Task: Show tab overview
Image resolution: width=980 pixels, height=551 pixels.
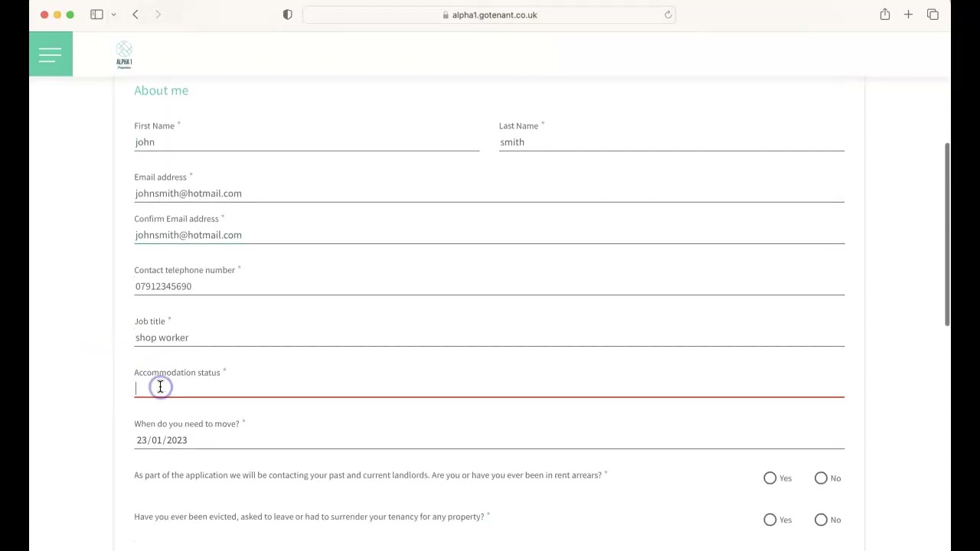Action: pyautogui.click(x=933, y=15)
